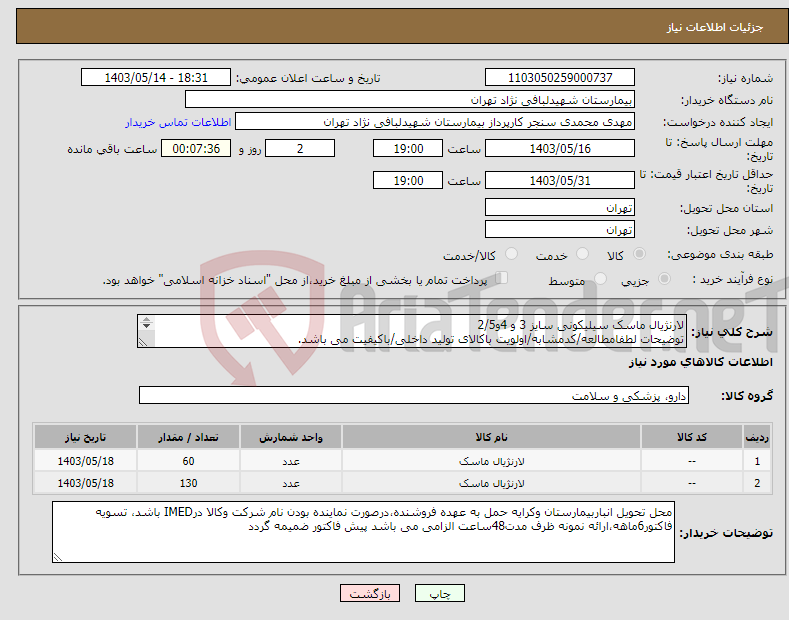Click the requester name field مهدی محمدی سنجر
Viewport: 789px width, 620px height.
pos(435,122)
